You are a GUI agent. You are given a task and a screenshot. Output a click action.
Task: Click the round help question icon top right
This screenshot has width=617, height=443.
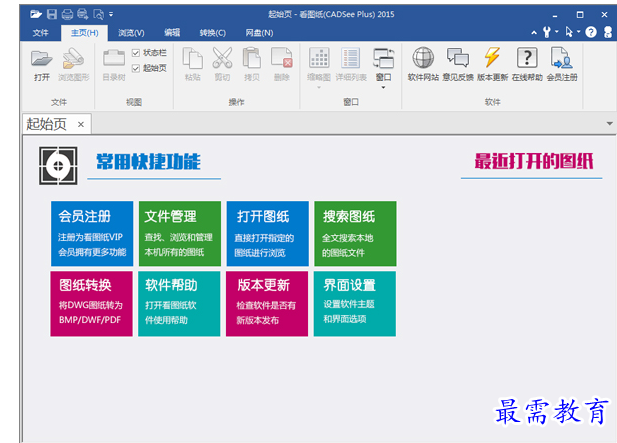pos(591,32)
